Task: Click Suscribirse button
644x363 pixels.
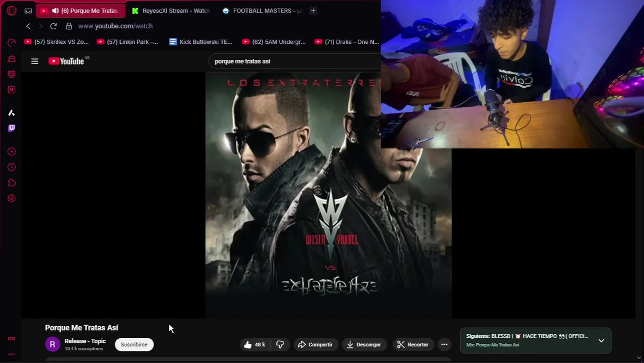Action: (134, 344)
